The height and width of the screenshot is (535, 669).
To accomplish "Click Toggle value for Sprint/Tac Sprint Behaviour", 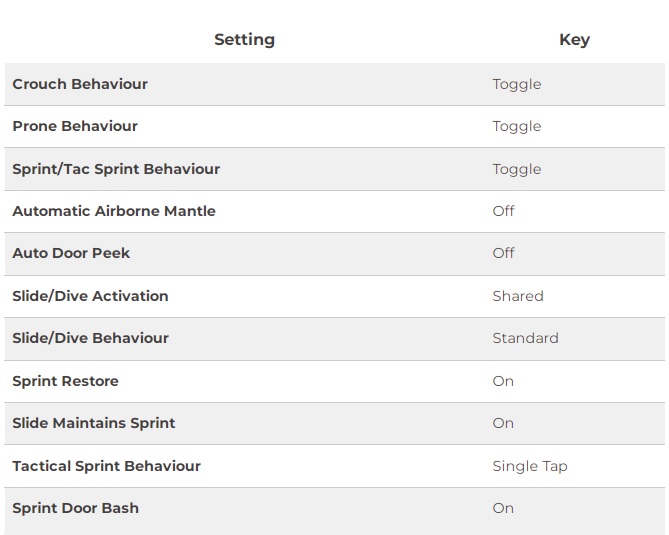I will pos(517,170).
